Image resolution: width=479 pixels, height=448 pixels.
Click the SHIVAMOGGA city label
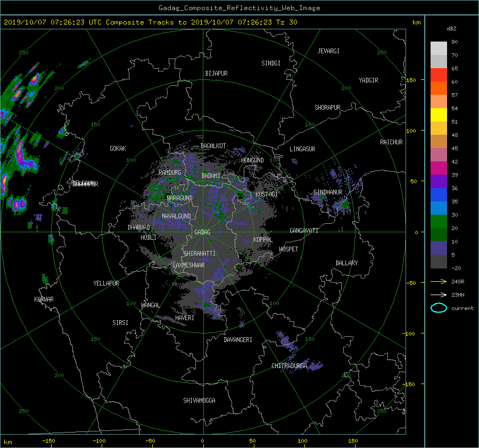[x=199, y=401]
